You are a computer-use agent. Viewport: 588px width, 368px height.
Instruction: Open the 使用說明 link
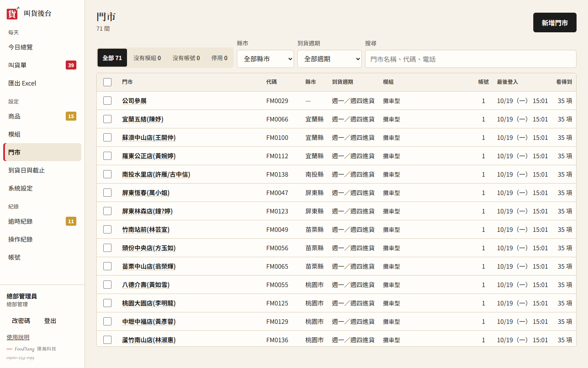(x=18, y=337)
